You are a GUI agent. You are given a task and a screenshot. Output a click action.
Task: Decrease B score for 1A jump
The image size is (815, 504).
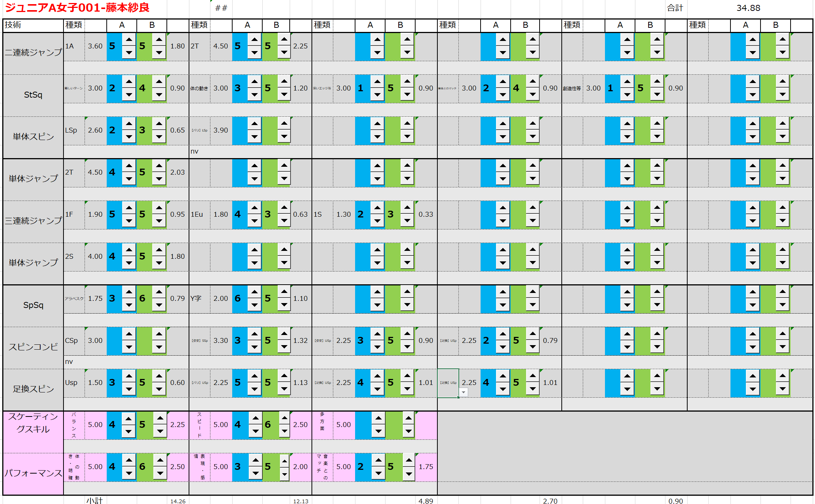(159, 53)
